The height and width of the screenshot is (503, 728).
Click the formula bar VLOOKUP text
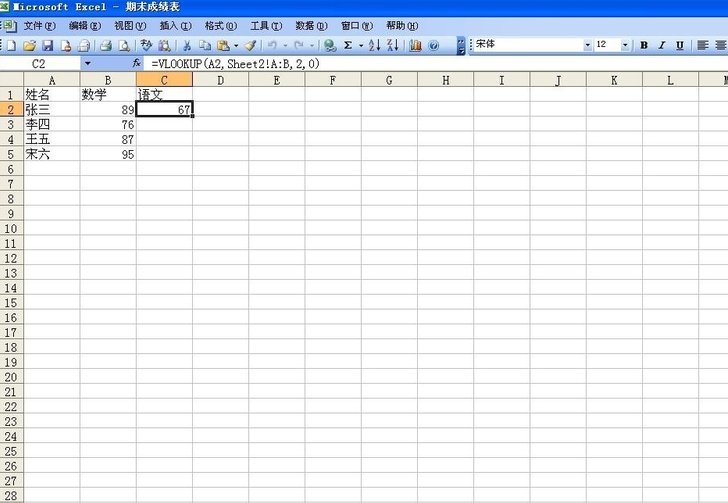pos(235,63)
